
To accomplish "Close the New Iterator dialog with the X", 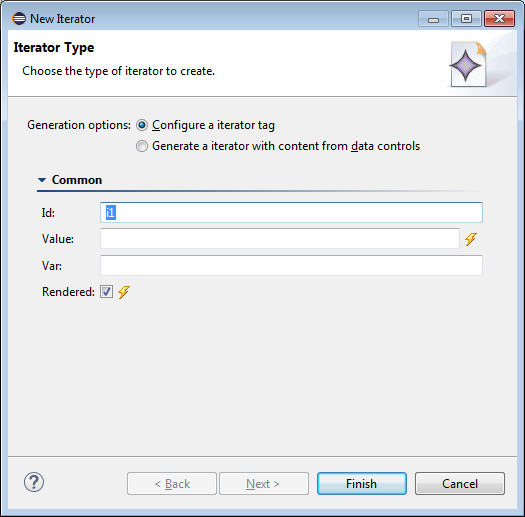I will coord(499,19).
